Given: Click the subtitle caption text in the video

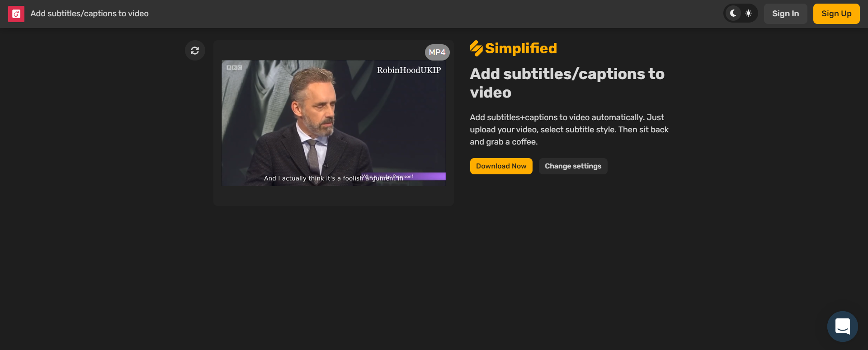Looking at the screenshot, I should click(312, 178).
